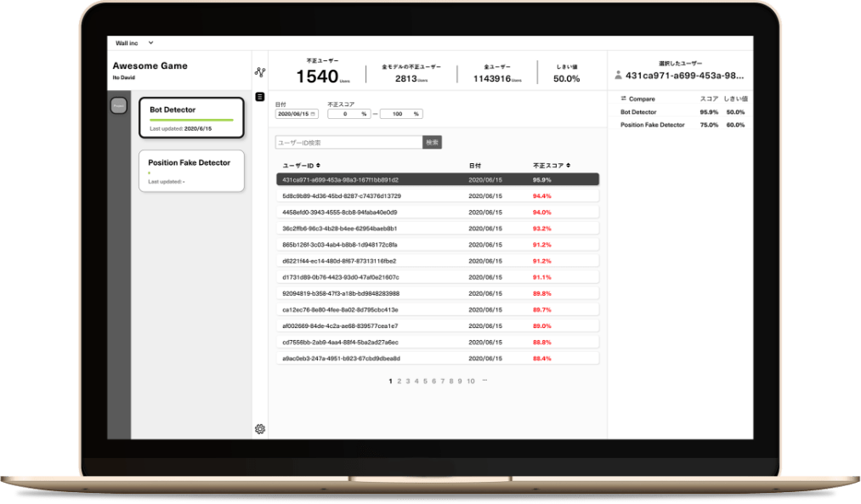Select row d1731d89-0b76-4423-93d0-47af0e21607c

(438, 277)
